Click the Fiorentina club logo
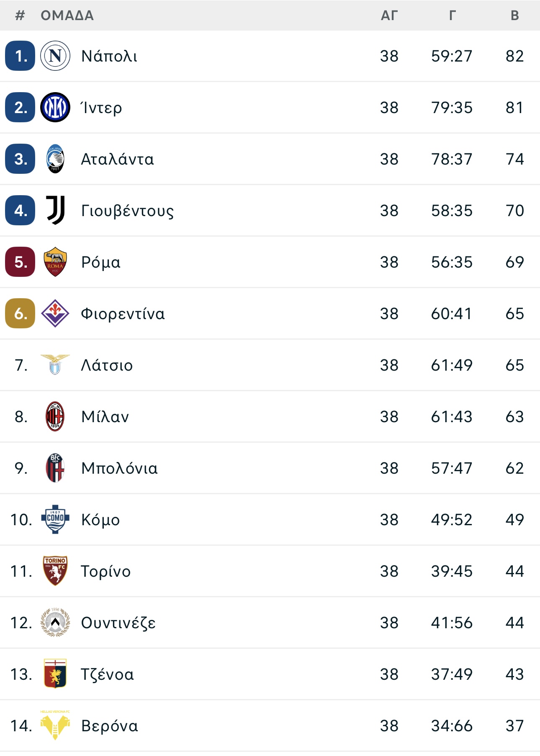This screenshot has height=756, width=540. (55, 313)
